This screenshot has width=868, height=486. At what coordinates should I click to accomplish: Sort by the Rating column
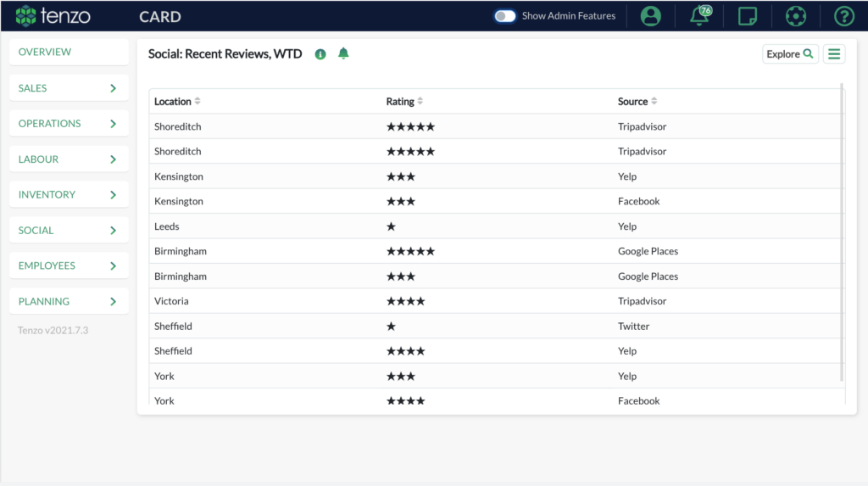pos(404,102)
